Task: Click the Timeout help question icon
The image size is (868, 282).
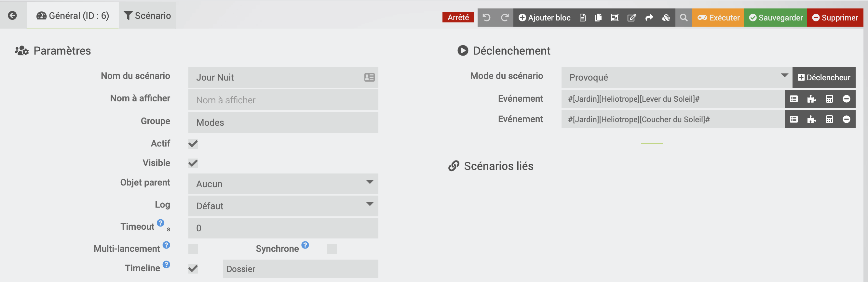Action: [x=160, y=223]
